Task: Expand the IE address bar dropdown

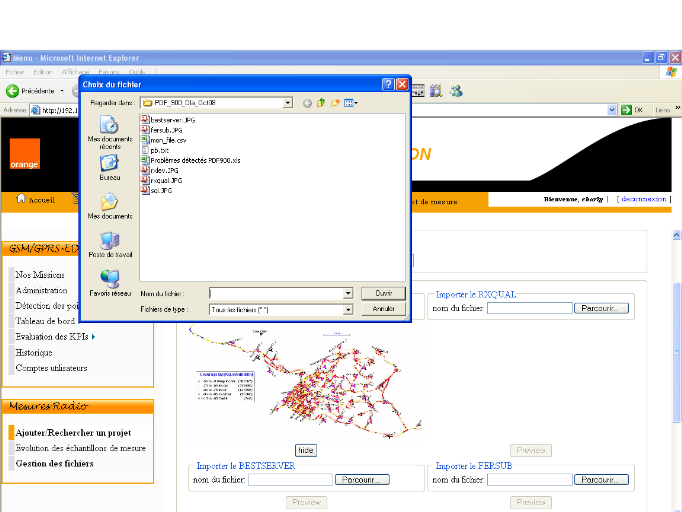Action: point(612,110)
